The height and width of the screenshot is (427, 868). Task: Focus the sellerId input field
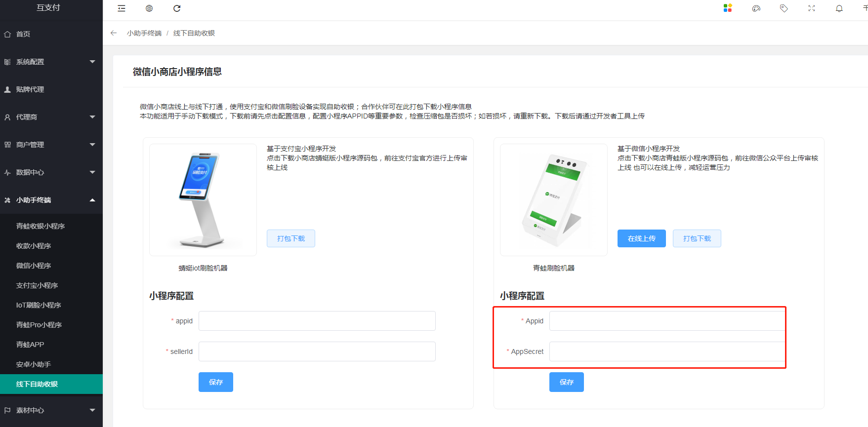[x=317, y=351]
